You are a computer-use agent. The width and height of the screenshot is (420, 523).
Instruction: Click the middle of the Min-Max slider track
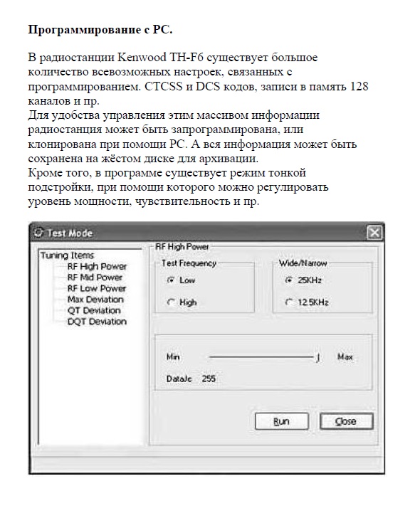coord(262,357)
